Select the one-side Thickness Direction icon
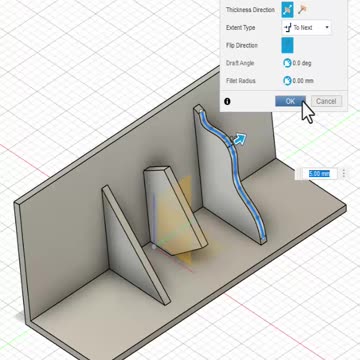Image resolution: width=360 pixels, height=360 pixels. tap(302, 10)
